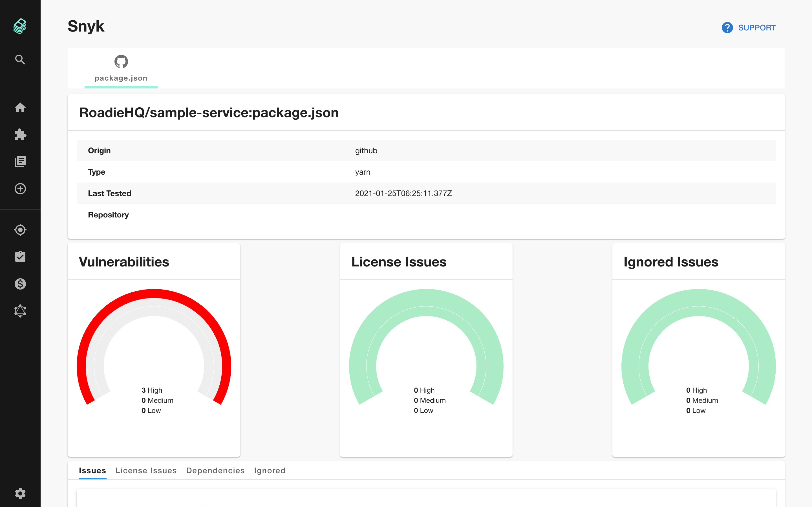
Task: Go to the Home sidebar icon
Action: 20,108
